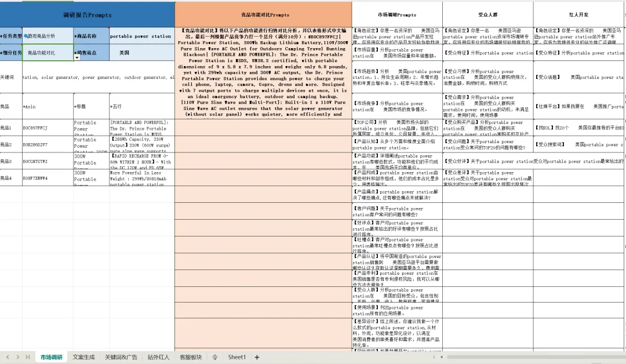626x364 pixels.
Task: Select the 受众人群 header cell
Action: pyautogui.click(x=488, y=14)
